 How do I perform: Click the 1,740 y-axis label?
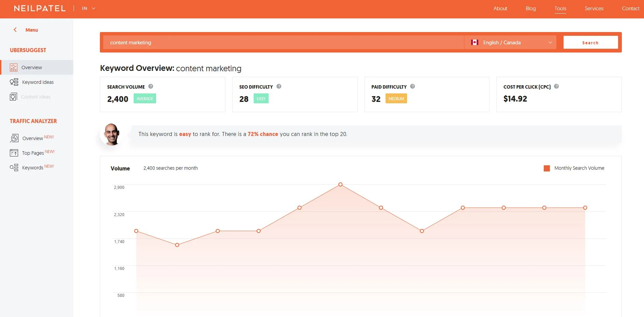119,242
